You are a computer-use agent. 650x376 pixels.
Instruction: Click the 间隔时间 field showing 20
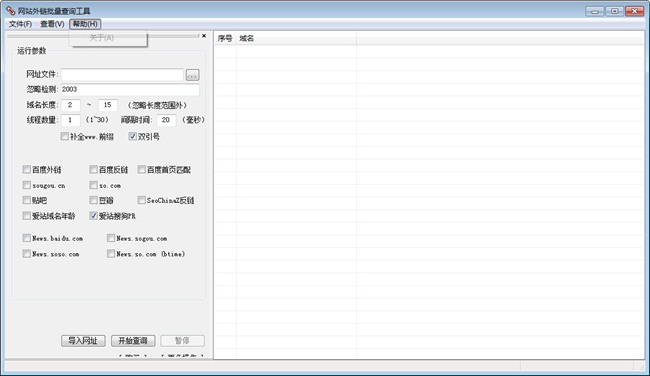click(166, 120)
